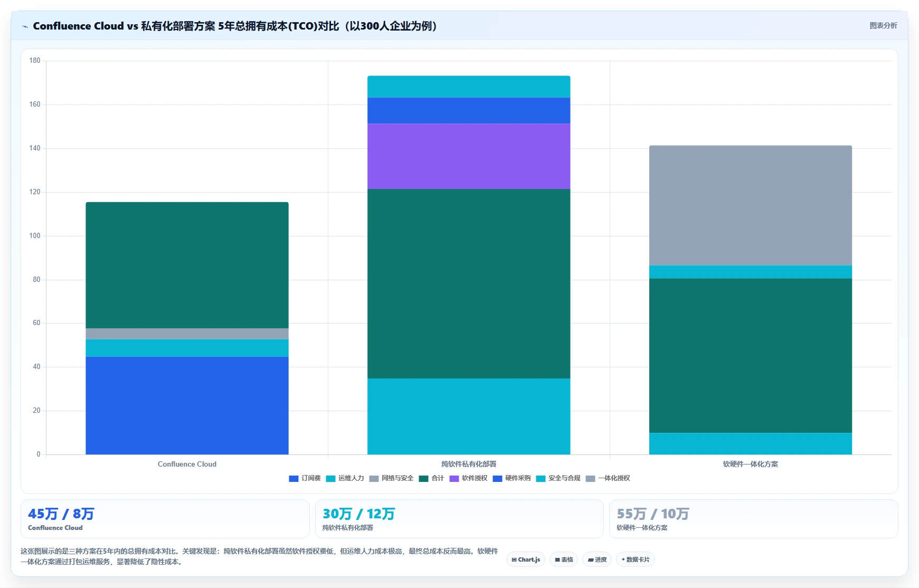Open the 30万 / 12万 纯软件私有化部署 stat card
This screenshot has height=588, width=919.
(459, 519)
